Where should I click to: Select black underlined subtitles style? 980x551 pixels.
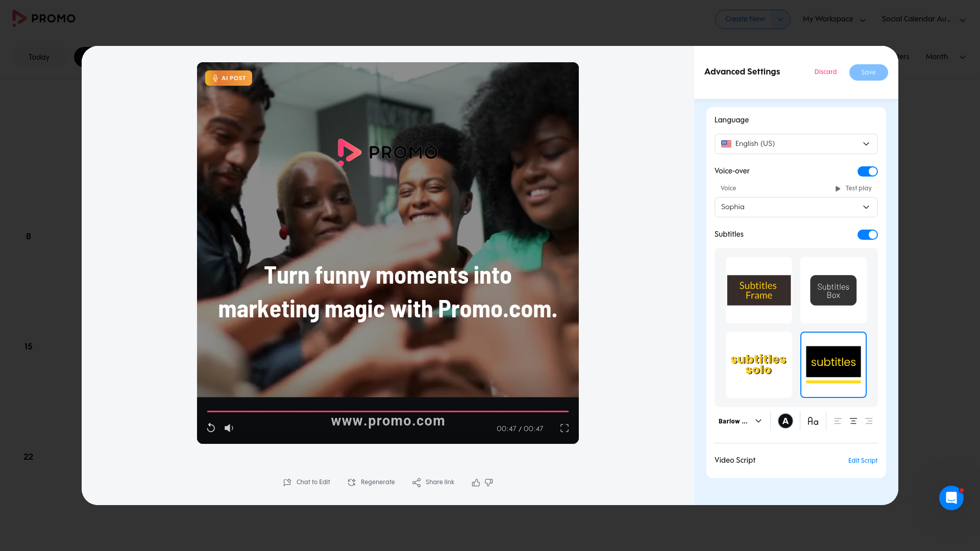[x=834, y=365]
